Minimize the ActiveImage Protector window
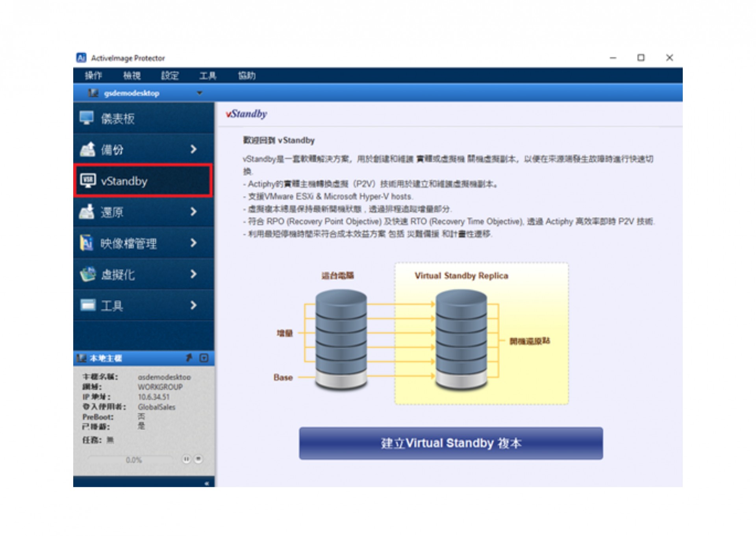 613,58
